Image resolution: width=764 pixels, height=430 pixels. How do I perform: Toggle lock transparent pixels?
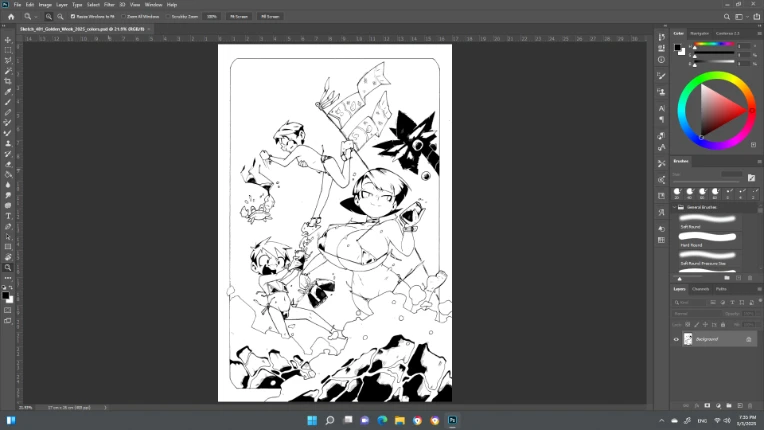coord(688,325)
